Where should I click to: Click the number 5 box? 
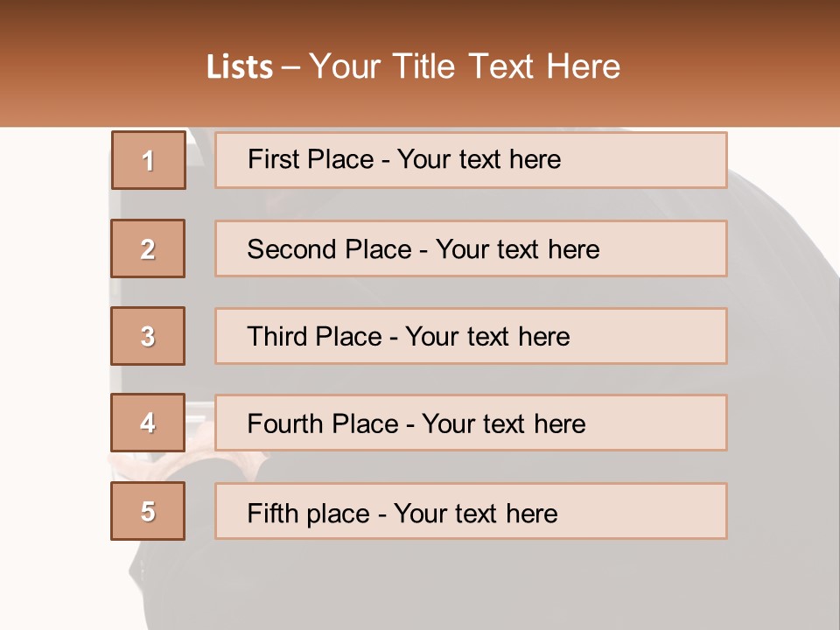point(148,511)
